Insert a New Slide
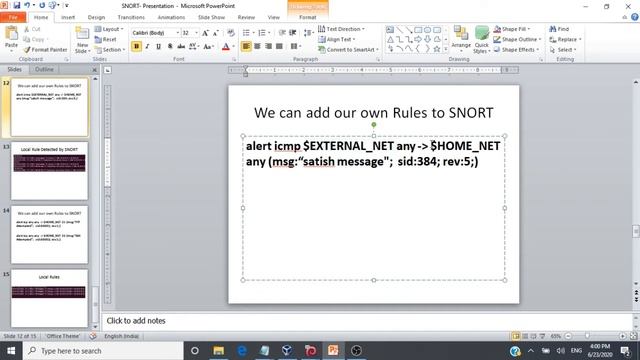This screenshot has width=640, height=360. point(82,40)
